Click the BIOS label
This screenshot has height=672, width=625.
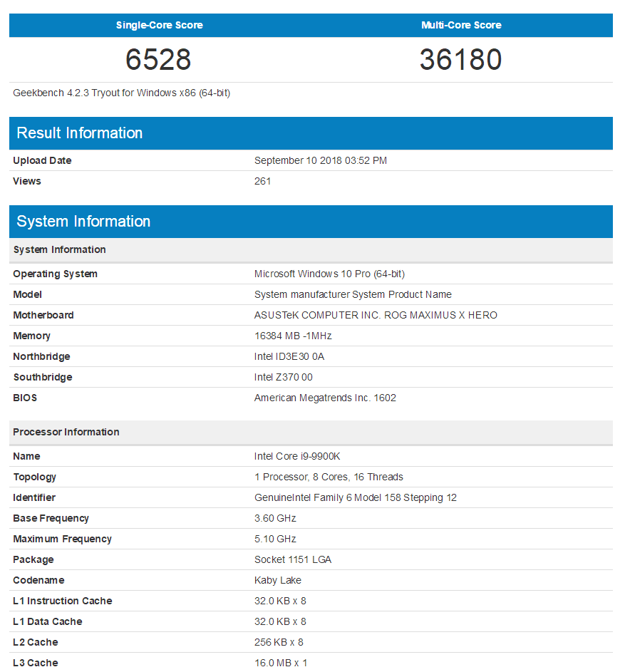tap(25, 398)
